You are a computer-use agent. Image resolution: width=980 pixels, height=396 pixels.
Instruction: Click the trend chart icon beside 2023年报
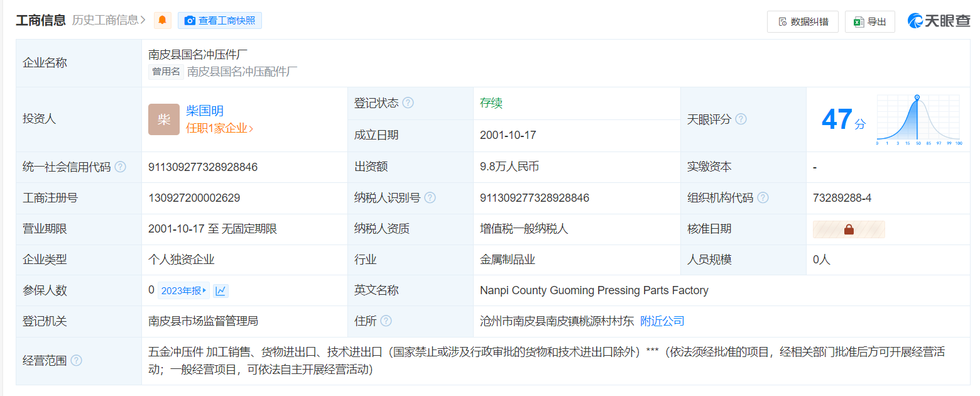point(220,290)
